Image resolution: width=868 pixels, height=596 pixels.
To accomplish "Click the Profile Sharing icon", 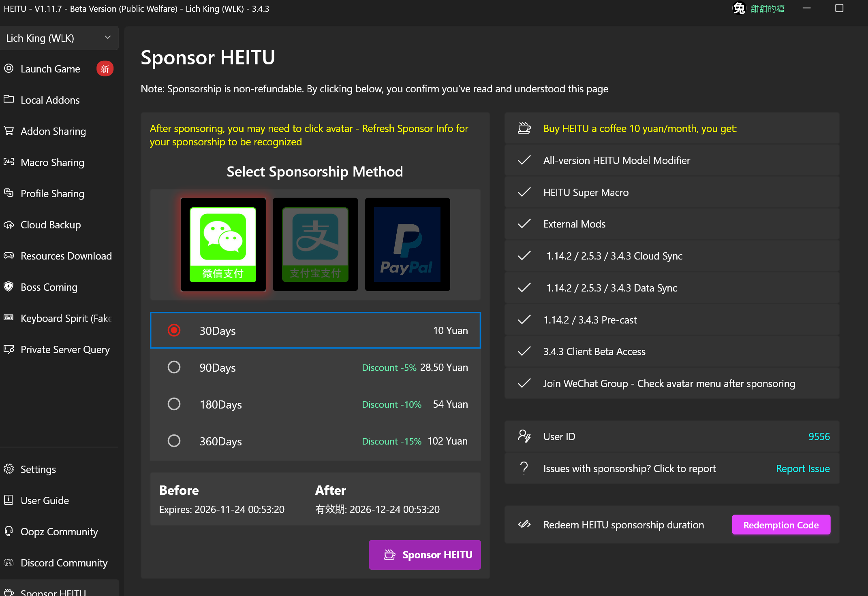I will pos(9,193).
